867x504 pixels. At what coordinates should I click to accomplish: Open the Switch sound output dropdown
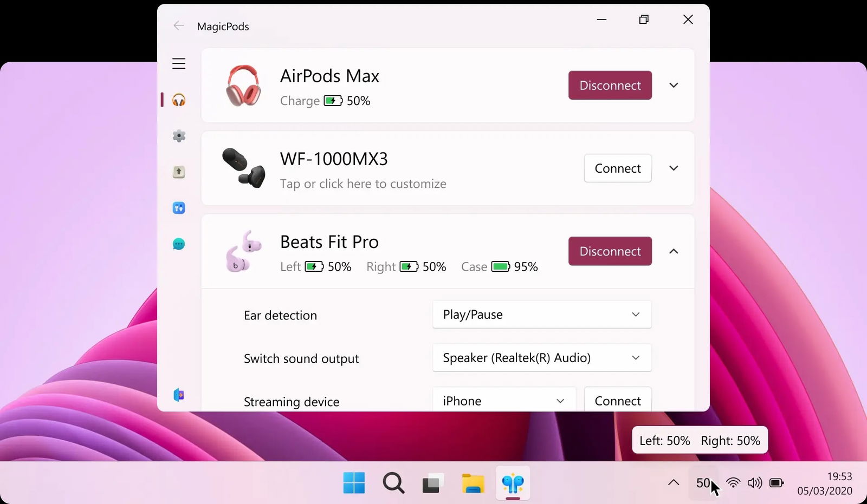pos(541,357)
